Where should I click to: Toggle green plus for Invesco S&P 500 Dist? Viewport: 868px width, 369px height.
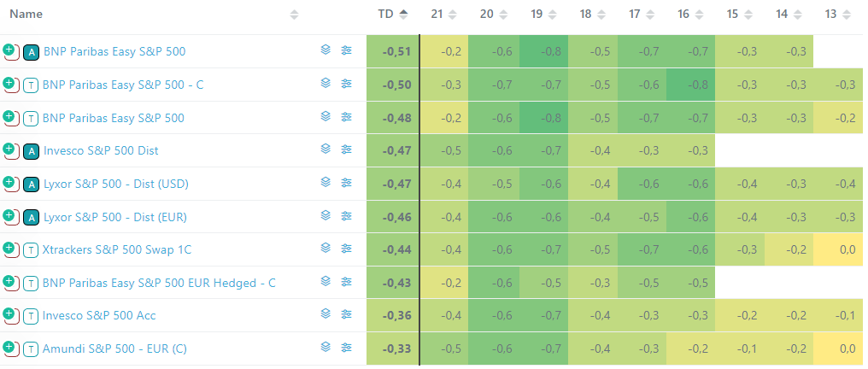pos(9,149)
